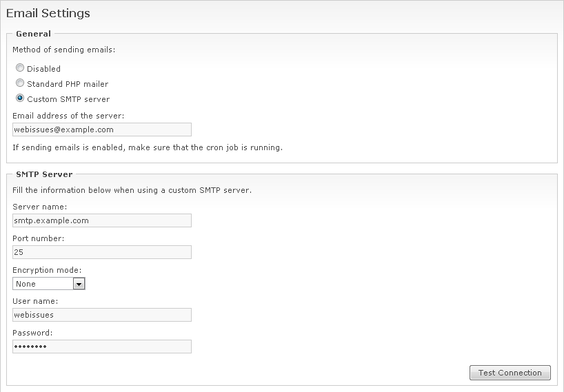Click the "User name:" label
The image size is (564, 392).
click(x=35, y=301)
